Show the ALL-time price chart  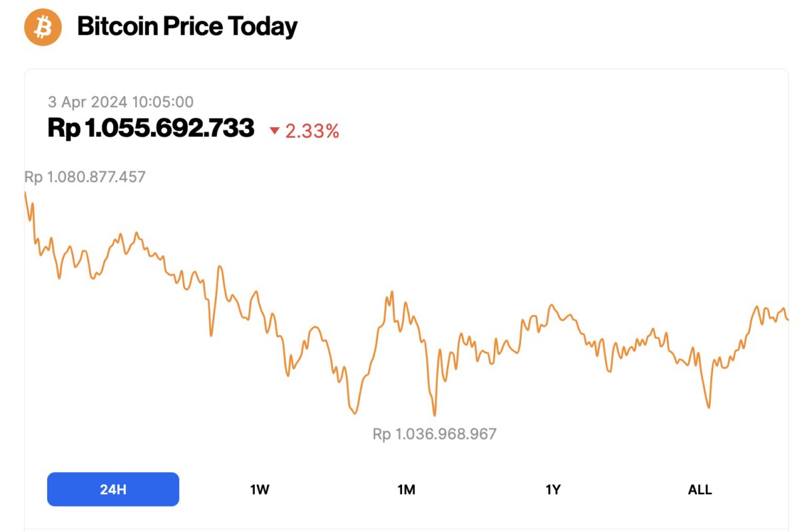click(x=699, y=489)
